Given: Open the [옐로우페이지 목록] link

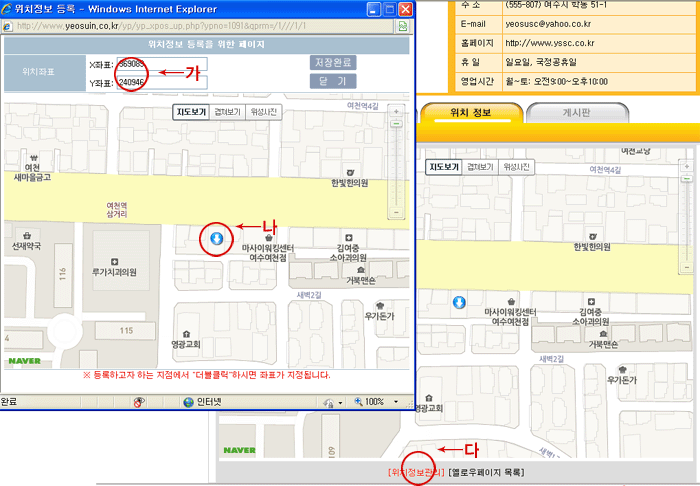Looking at the screenshot, I should (486, 472).
